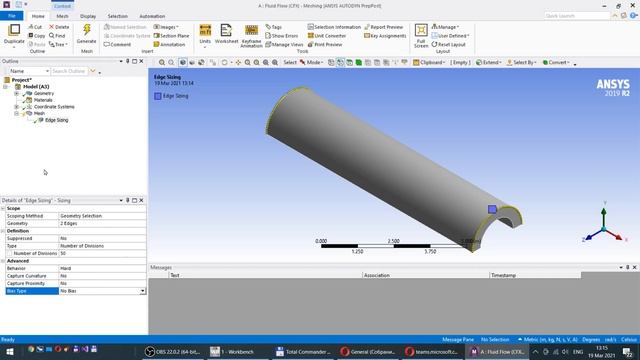
Task: Switch to the Display ribbon tab
Action: [88, 16]
